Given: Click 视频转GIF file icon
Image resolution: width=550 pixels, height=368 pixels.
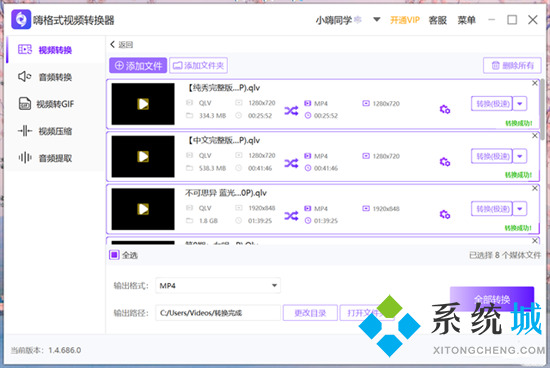Looking at the screenshot, I should point(25,103).
